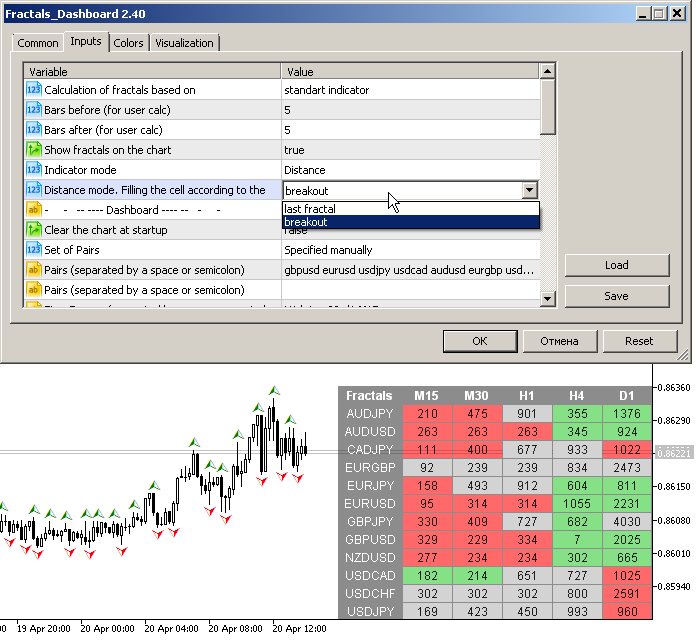Viewport: 698px width, 640px height.
Task: Click the Save button
Action: [x=617, y=296]
